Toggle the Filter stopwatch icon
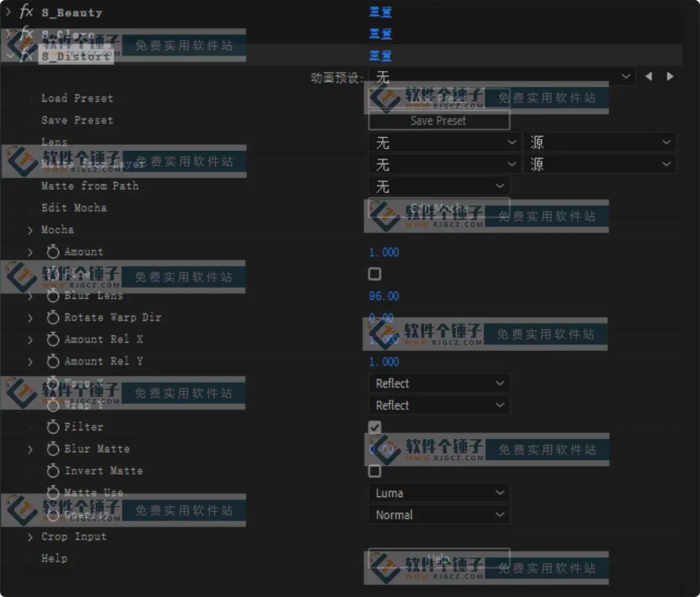This screenshot has height=597, width=700. (53, 427)
